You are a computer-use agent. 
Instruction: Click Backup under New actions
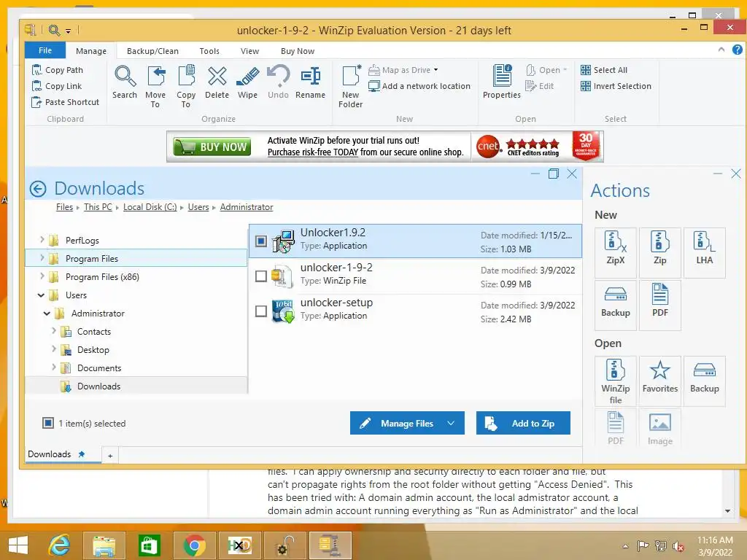tap(616, 305)
